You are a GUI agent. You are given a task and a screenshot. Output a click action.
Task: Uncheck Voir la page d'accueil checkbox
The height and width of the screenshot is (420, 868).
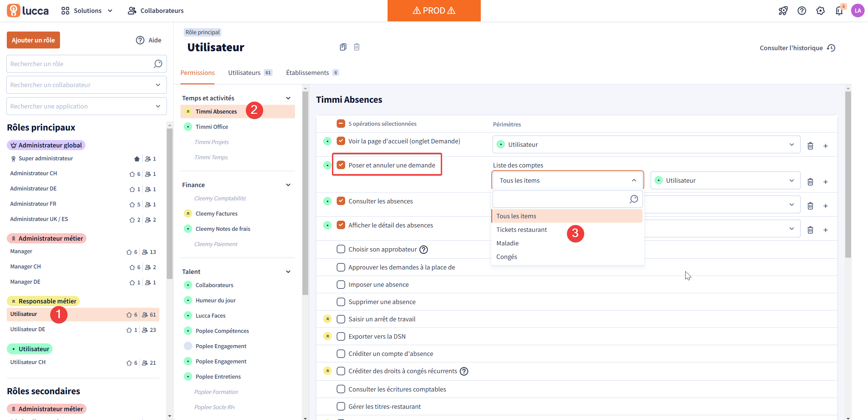pos(341,141)
